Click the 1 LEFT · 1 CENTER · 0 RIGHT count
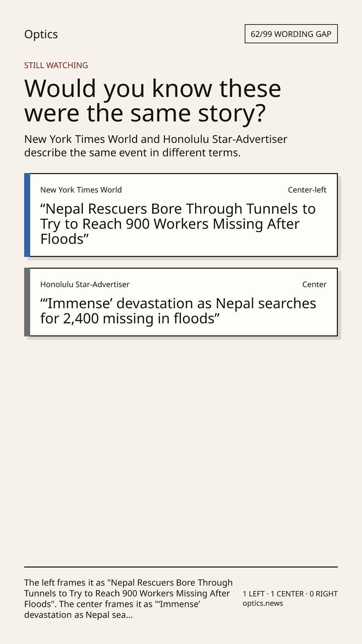This screenshot has height=644, width=362. [x=290, y=594]
